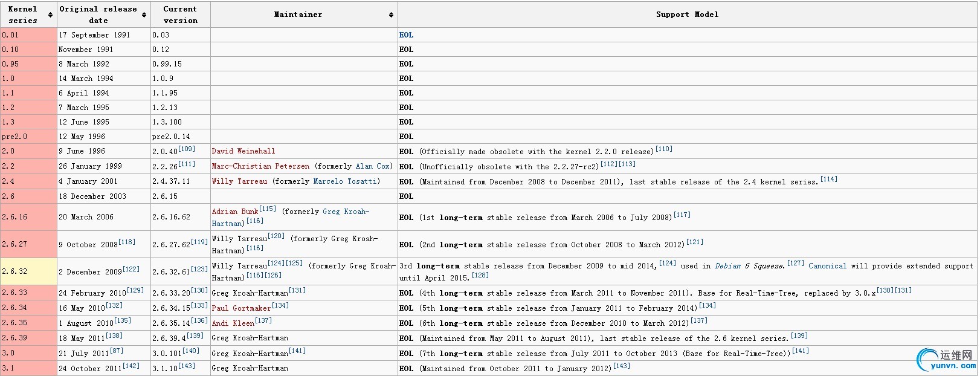Open reference [138] after 18 May 2011
Screen dimensions: 980x376
(114, 335)
